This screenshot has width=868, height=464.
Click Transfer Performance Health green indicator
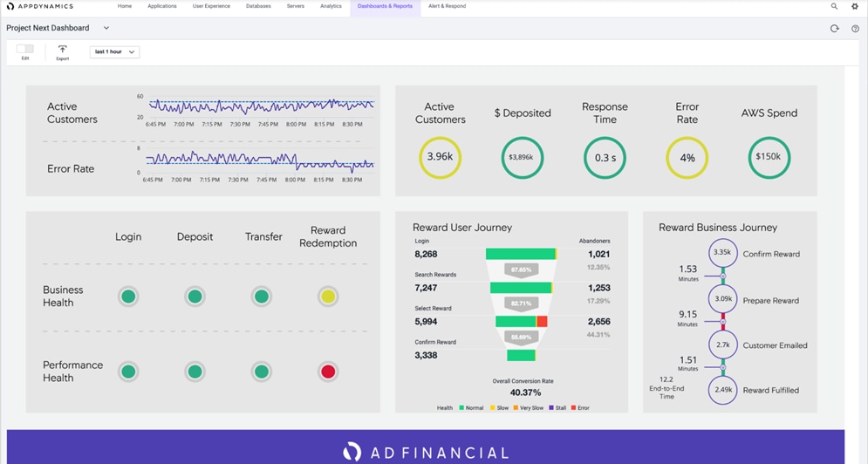point(262,372)
